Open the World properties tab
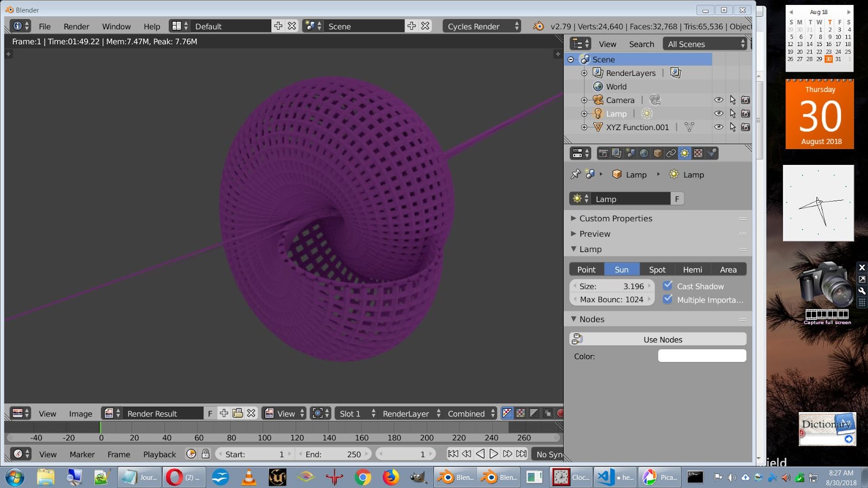The height and width of the screenshot is (488, 868). coord(644,153)
